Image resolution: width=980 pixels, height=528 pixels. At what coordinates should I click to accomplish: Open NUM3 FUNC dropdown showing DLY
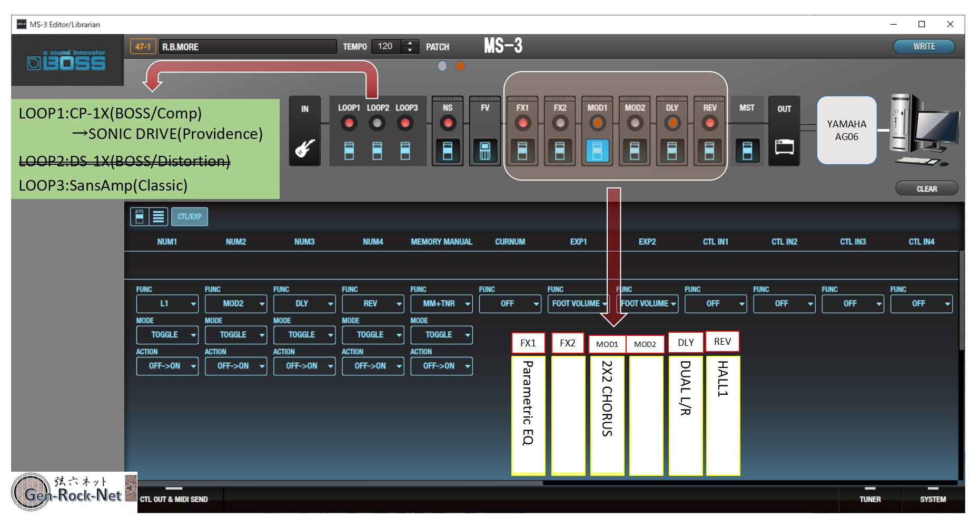[x=304, y=304]
